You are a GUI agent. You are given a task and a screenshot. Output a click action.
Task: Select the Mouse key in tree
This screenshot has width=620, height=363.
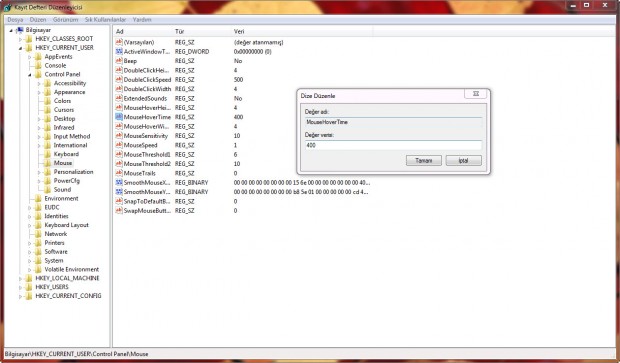pos(63,163)
